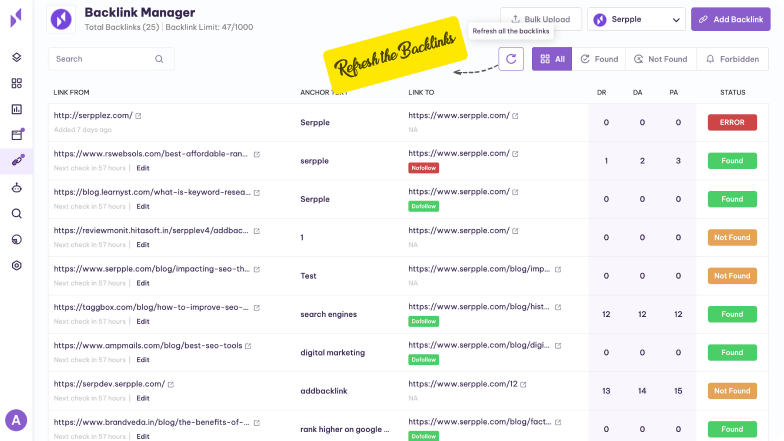Click Edit for the ampmails.com backlink
Viewport: 784px width, 441px height.
pos(143,360)
